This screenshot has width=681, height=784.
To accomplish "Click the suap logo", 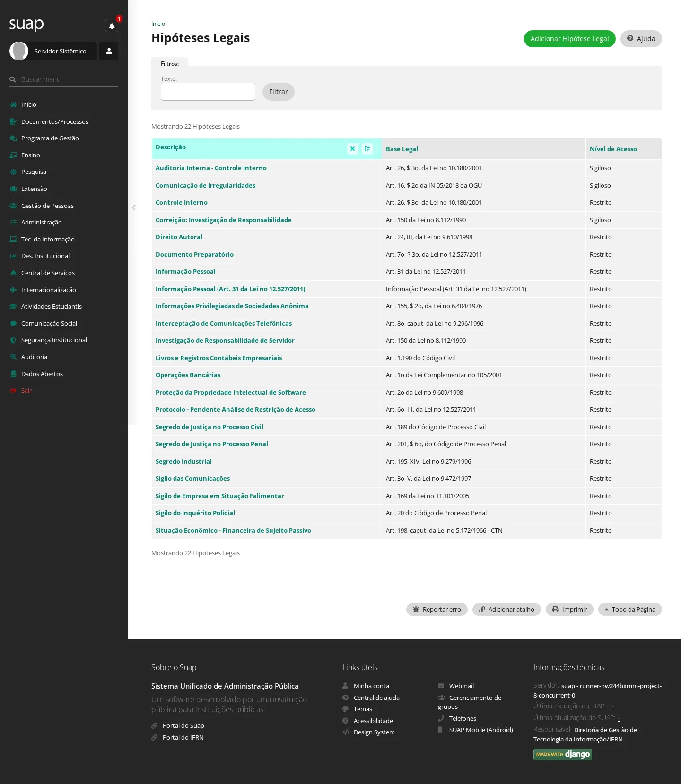I will [26, 24].
